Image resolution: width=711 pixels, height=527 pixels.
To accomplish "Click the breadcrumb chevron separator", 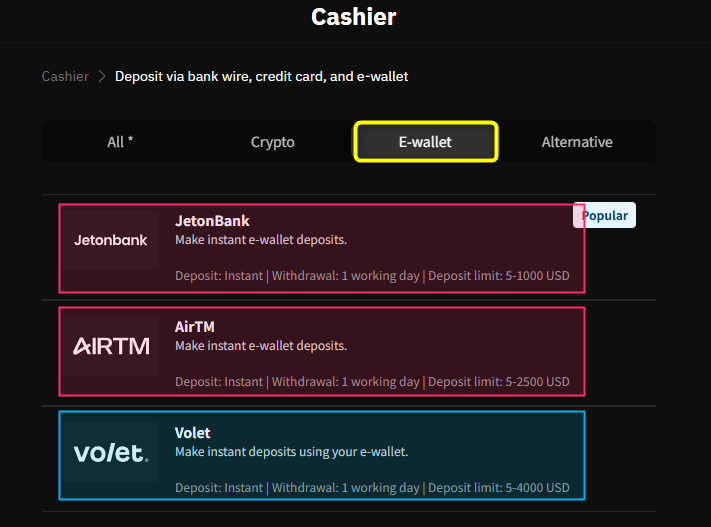I will [102, 76].
